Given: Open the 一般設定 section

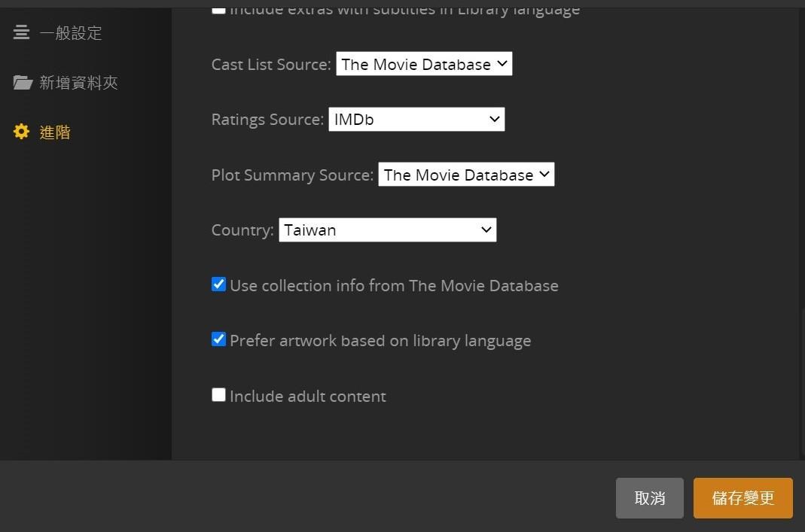Looking at the screenshot, I should pos(70,33).
